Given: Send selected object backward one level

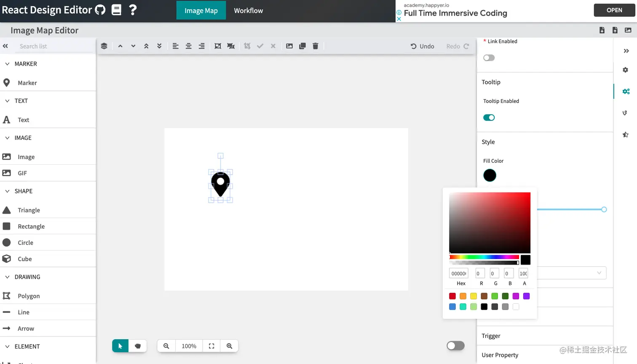Looking at the screenshot, I should pyautogui.click(x=133, y=46).
